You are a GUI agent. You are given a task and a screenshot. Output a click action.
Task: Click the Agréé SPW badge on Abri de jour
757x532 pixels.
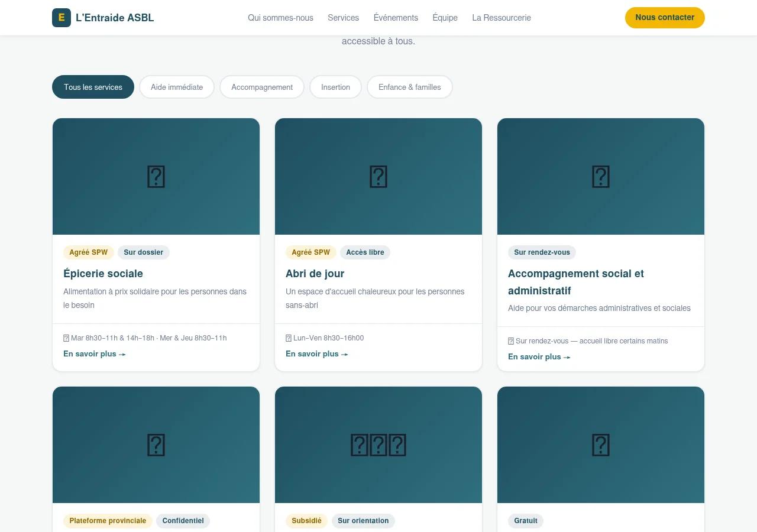pos(311,252)
